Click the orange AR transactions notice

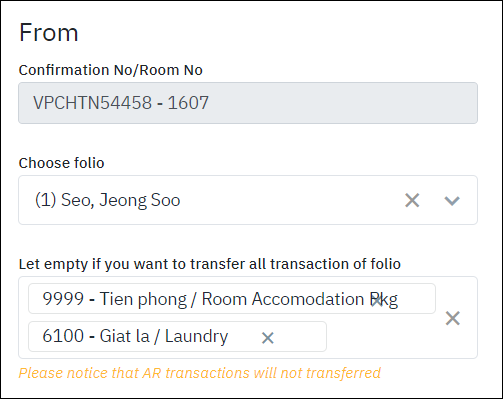click(200, 373)
